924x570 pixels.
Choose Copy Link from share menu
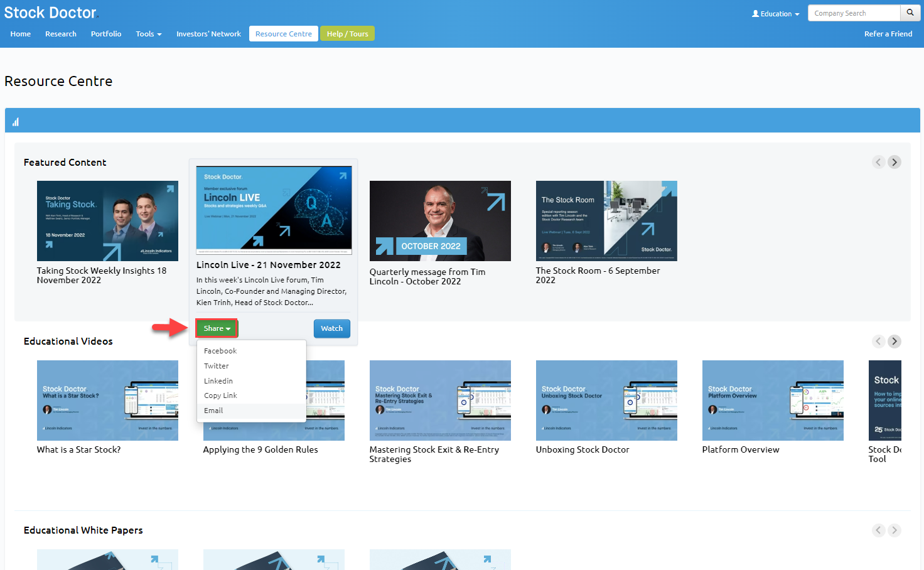tap(220, 395)
